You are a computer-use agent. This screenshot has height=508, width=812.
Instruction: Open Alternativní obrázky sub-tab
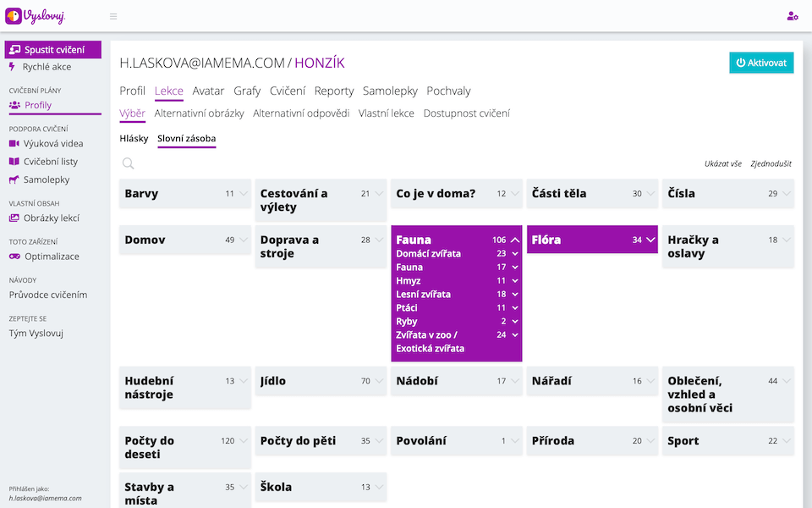[199, 113]
